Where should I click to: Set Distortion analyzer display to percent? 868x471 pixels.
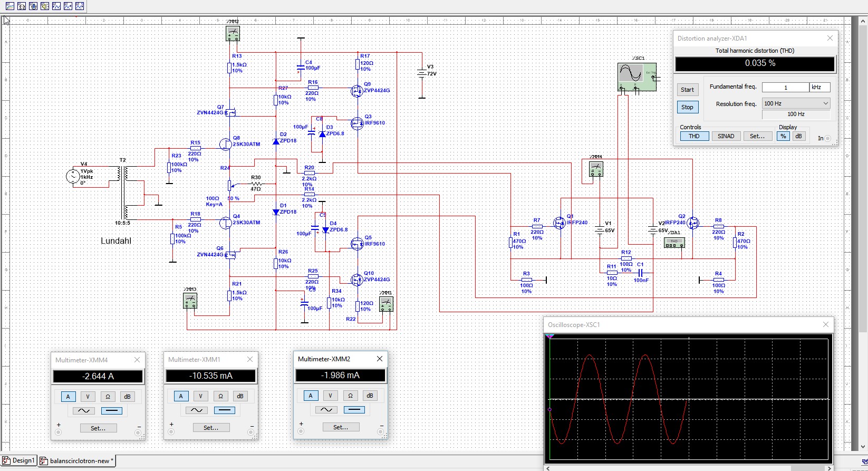(783, 136)
